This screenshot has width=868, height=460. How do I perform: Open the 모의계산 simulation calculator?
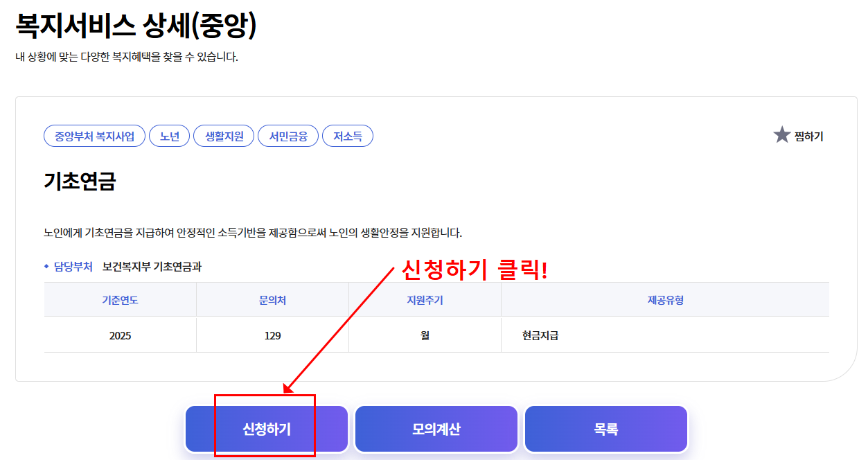pos(436,428)
